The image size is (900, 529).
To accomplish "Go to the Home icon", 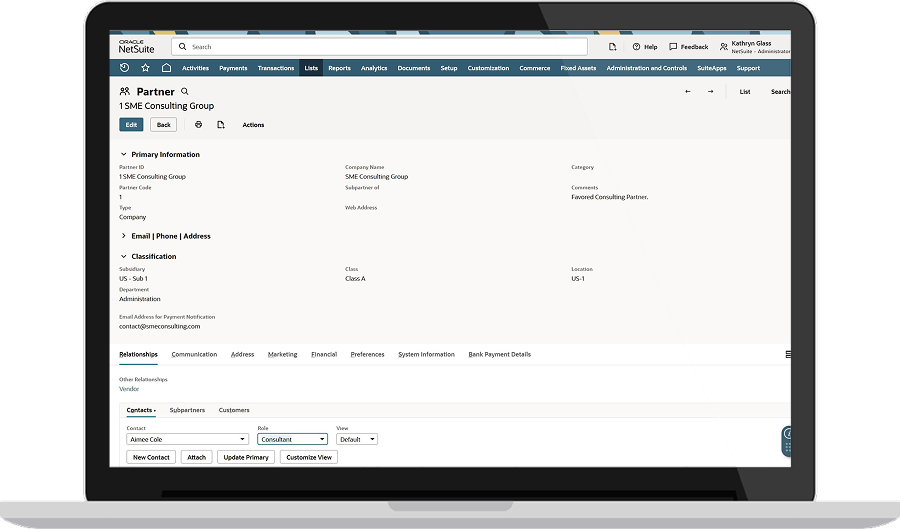I will click(x=166, y=68).
